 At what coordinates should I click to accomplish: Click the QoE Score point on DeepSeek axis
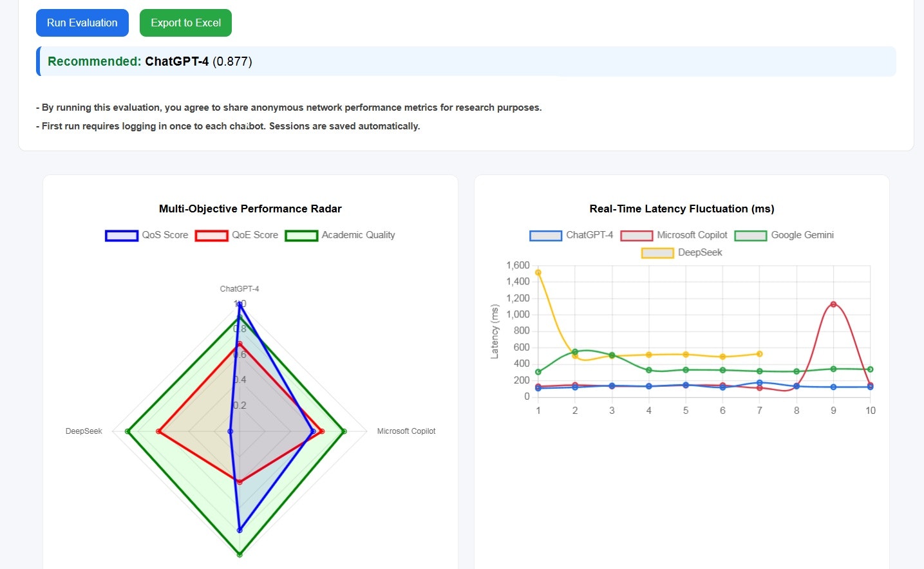(x=158, y=431)
